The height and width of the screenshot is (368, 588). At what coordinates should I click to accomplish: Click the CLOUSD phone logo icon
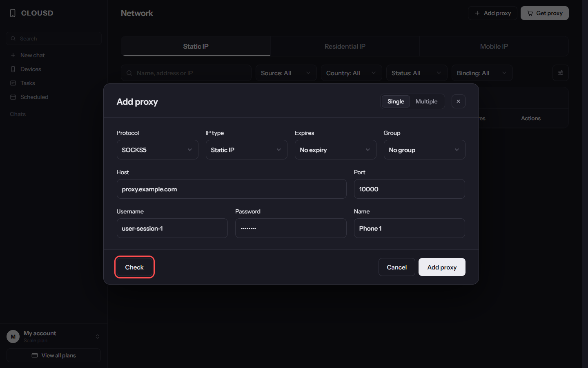[13, 13]
